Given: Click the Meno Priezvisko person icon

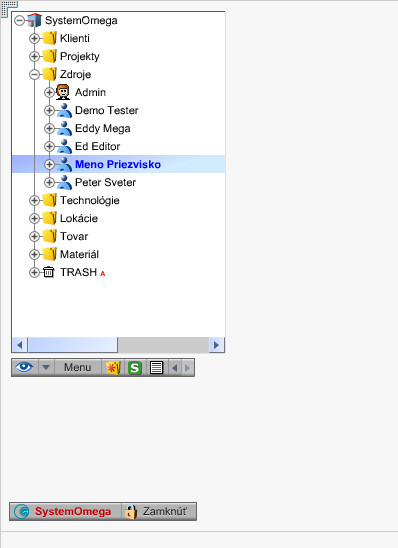Looking at the screenshot, I should point(64,164).
